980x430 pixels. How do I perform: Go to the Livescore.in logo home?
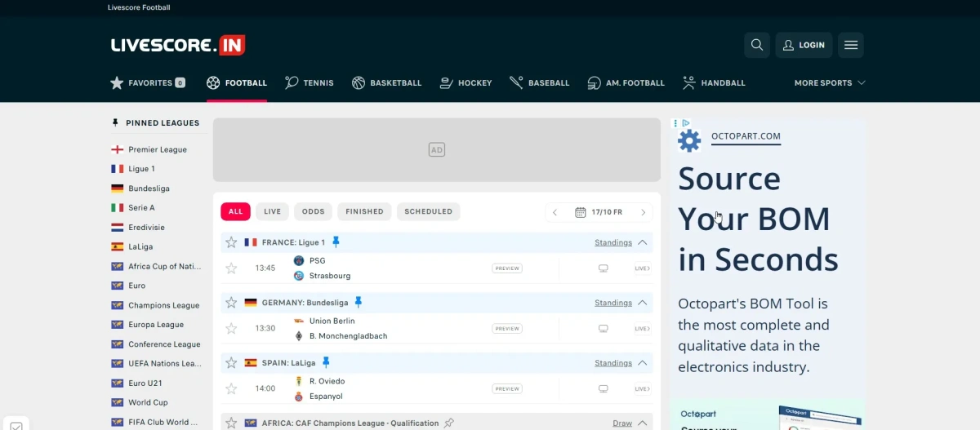[x=178, y=45]
